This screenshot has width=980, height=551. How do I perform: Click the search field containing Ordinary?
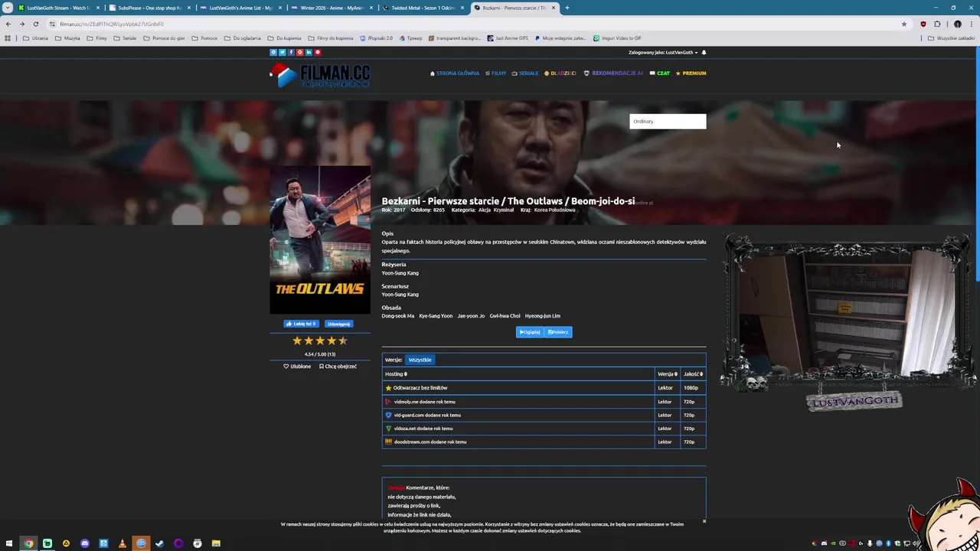pos(668,121)
